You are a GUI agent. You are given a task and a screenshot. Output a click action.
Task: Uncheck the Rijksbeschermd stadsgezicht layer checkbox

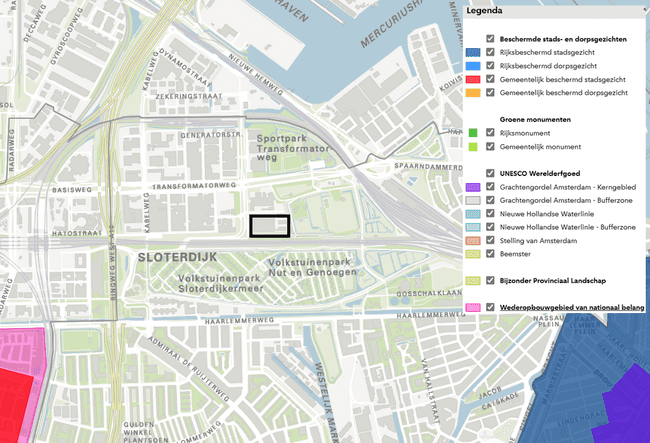(490, 51)
